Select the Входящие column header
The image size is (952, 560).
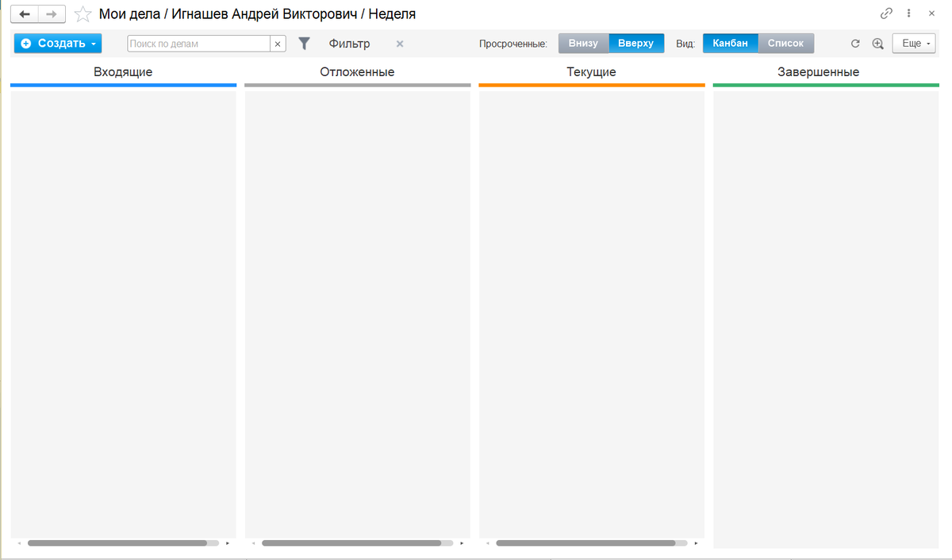pyautogui.click(x=123, y=72)
